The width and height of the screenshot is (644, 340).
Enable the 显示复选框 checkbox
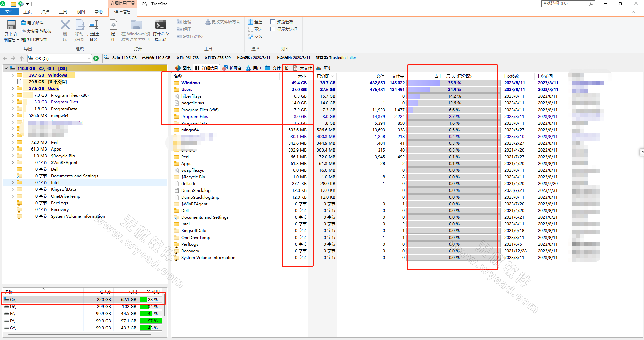[x=273, y=29]
